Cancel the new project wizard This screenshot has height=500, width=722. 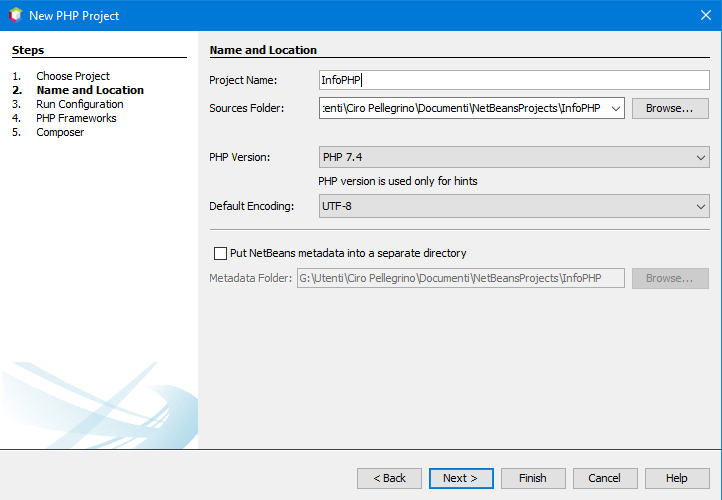click(x=605, y=478)
